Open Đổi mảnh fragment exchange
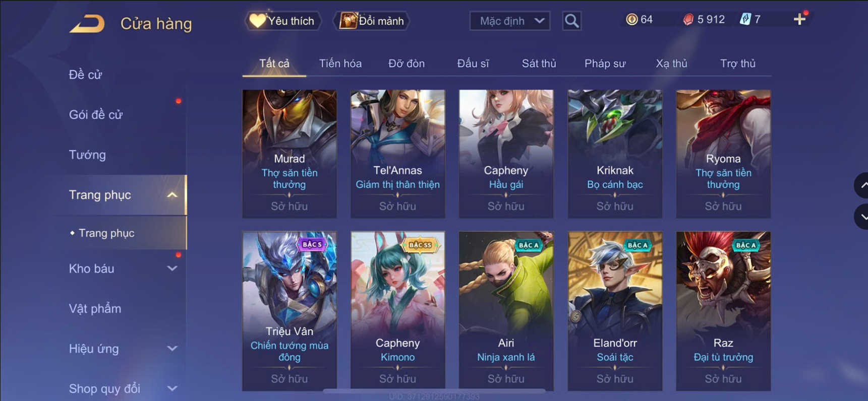Screen dimensions: 868x401 click(371, 21)
